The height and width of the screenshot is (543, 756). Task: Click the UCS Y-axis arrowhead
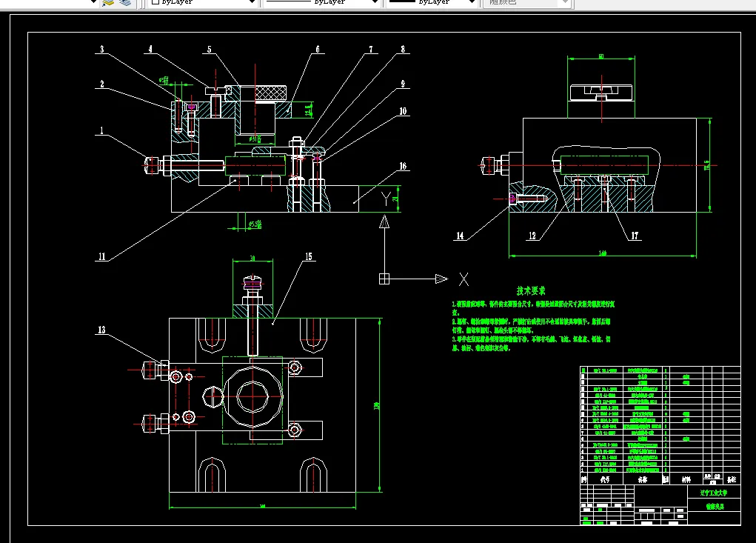pyautogui.click(x=384, y=221)
